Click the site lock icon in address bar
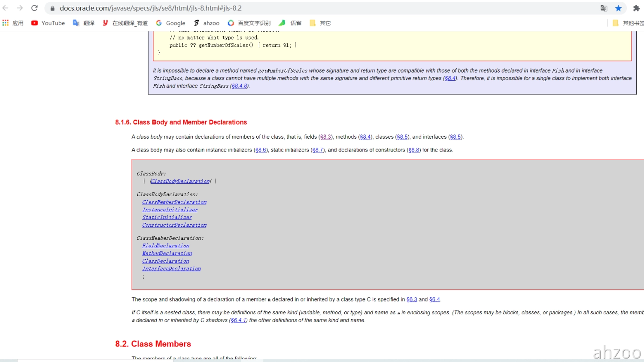The image size is (644, 362). coord(52,8)
